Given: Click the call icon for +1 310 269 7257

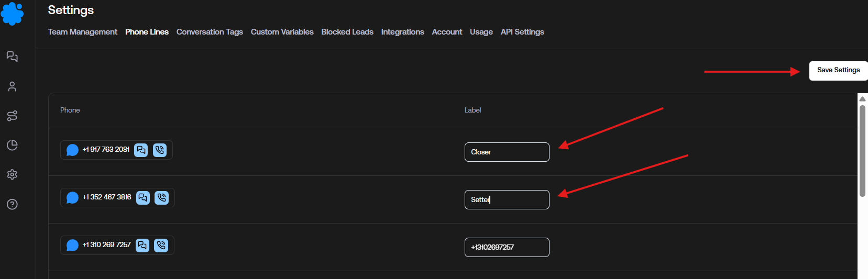Looking at the screenshot, I should (161, 245).
